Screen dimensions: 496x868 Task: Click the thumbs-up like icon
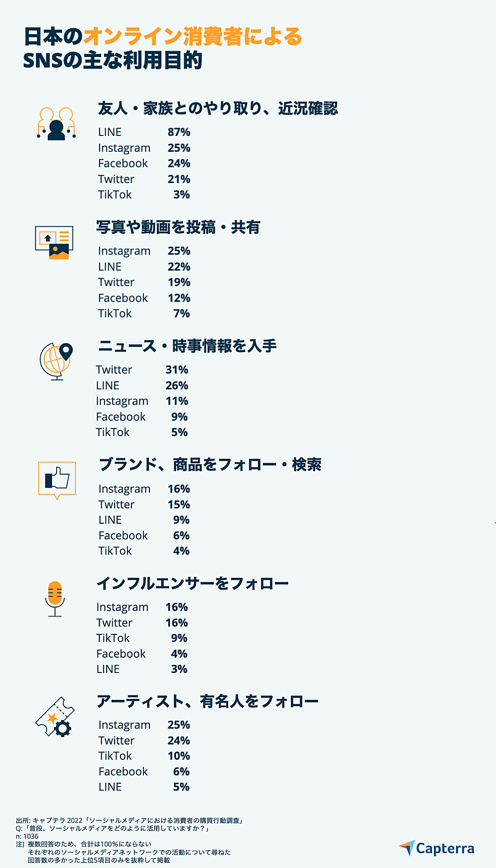pyautogui.click(x=57, y=479)
